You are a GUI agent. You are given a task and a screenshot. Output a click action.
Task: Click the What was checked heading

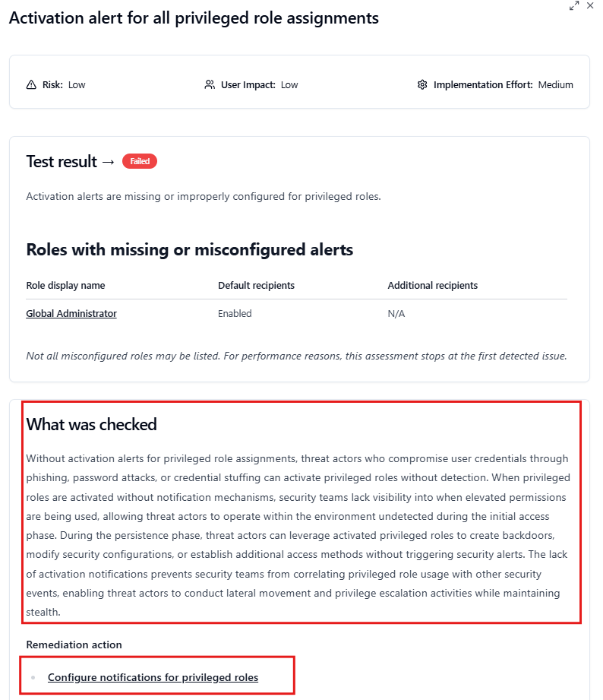[91, 424]
